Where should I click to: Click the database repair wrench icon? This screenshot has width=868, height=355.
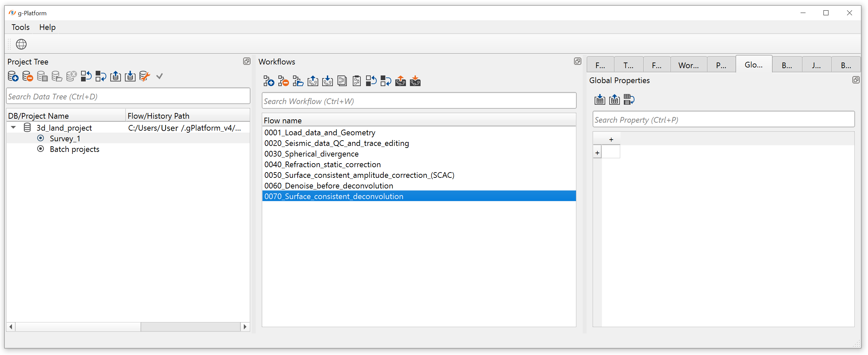[x=145, y=76]
